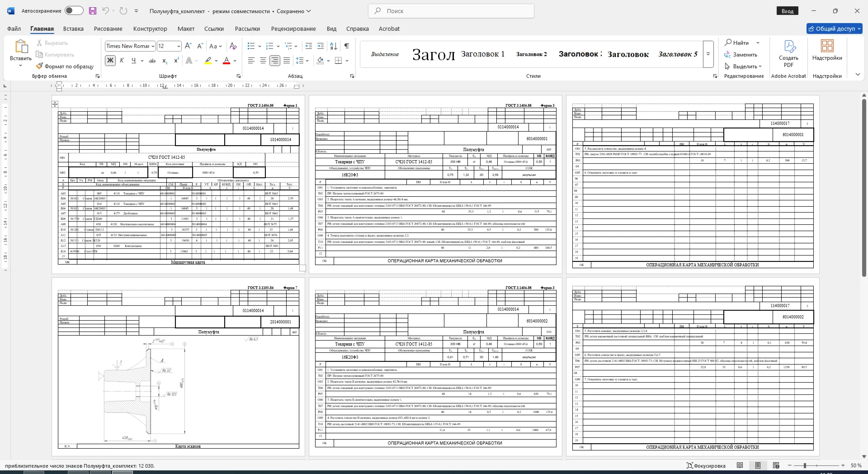The width and height of the screenshot is (868, 474).
Task: Apply Заголовок 2 style
Action: pyautogui.click(x=532, y=54)
